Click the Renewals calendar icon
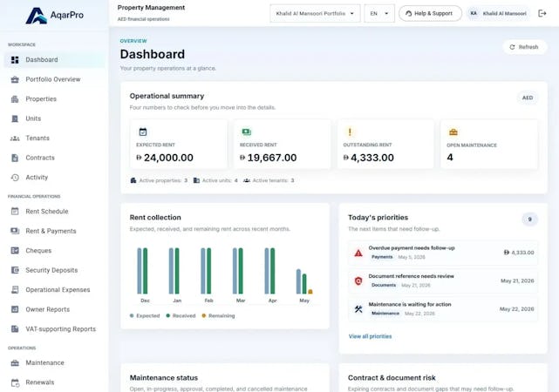Screen dimensions: 559x392 click(15, 382)
